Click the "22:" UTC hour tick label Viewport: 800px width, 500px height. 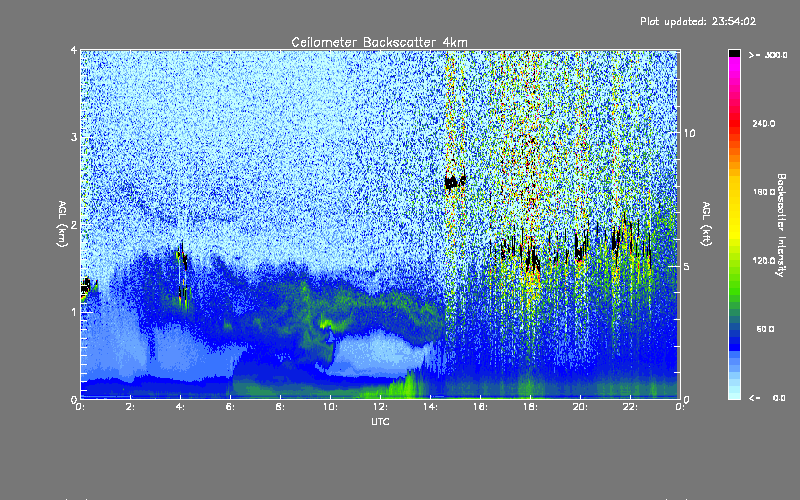(630, 407)
